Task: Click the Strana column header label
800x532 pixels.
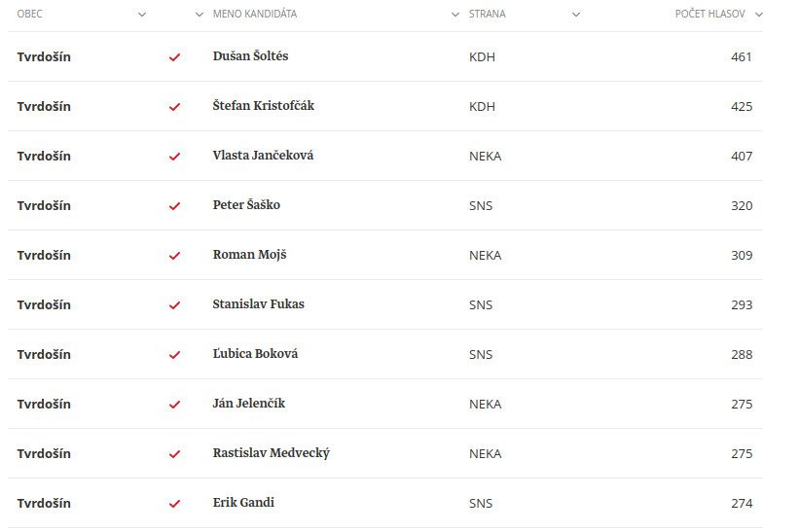Action: 487,15
